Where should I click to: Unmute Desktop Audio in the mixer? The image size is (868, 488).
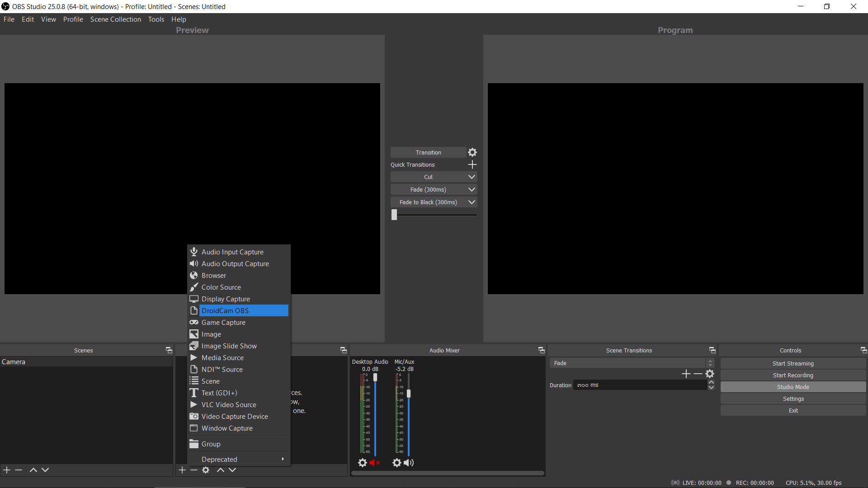point(374,462)
